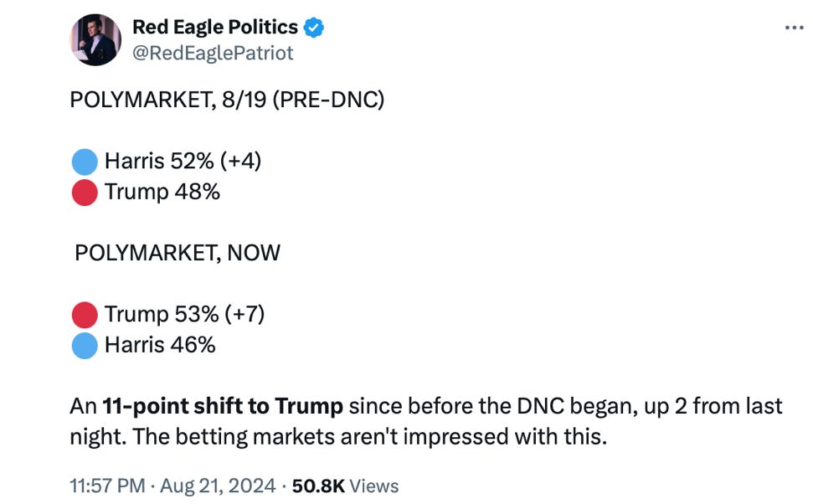813x504 pixels.
Task: Click the "POLYMARKET, 8/19 (PRE-DNC)" heading line
Action: tap(226, 100)
